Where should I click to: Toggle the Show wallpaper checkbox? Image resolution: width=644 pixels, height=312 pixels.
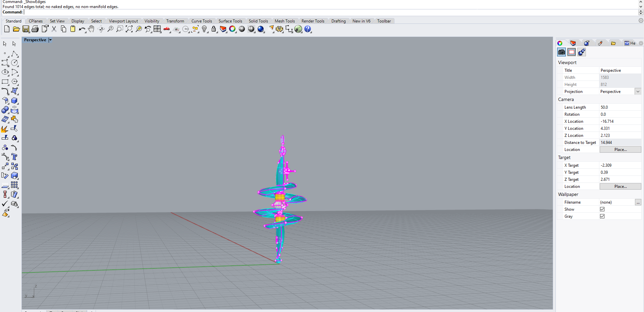point(602,209)
